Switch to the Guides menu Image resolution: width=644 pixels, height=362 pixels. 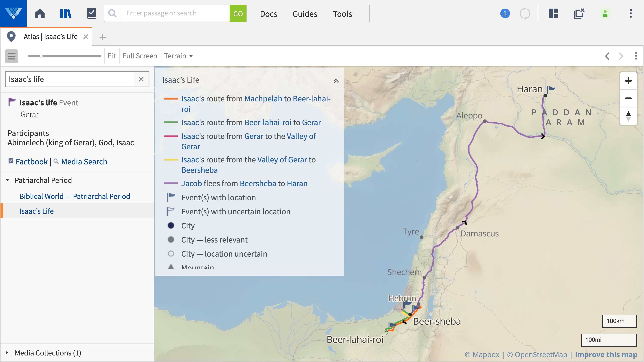tap(305, 14)
